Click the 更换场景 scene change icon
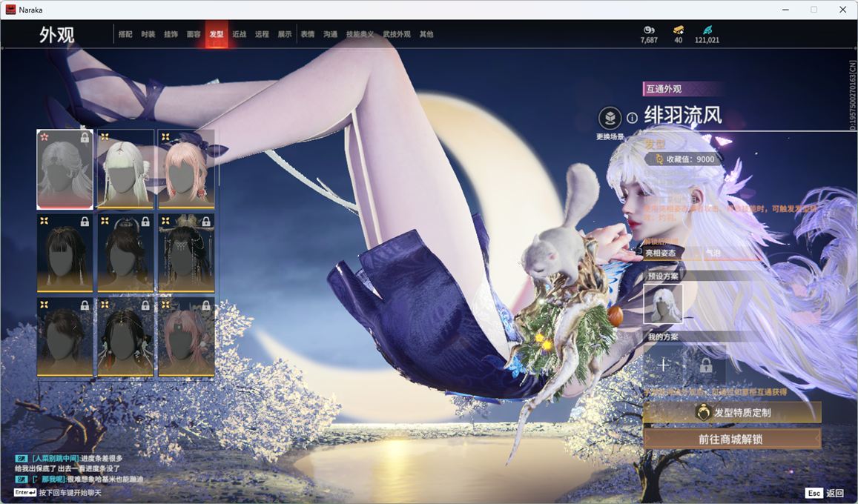858x504 pixels. [610, 118]
